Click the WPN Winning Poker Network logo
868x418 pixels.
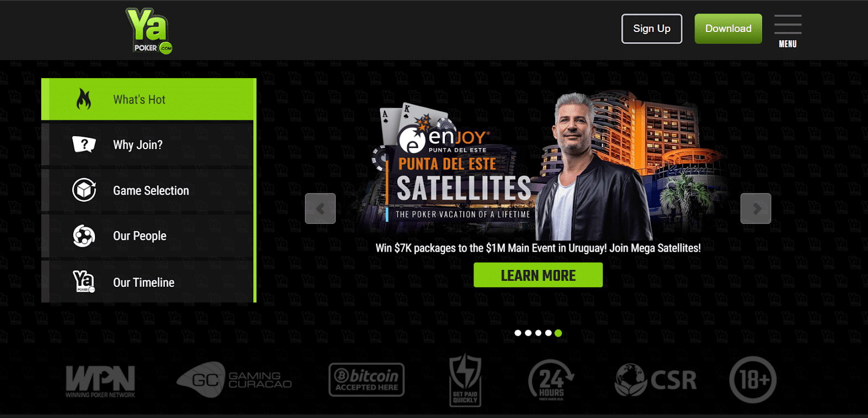[x=100, y=382]
